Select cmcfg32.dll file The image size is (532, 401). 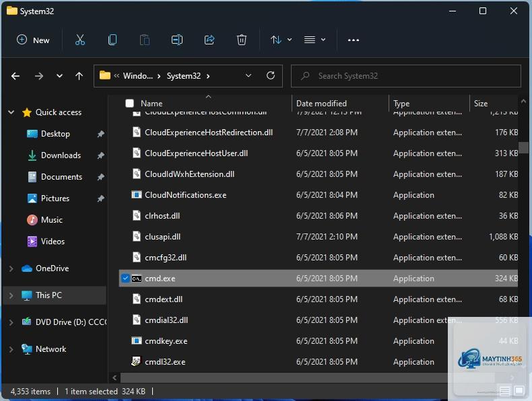(166, 258)
